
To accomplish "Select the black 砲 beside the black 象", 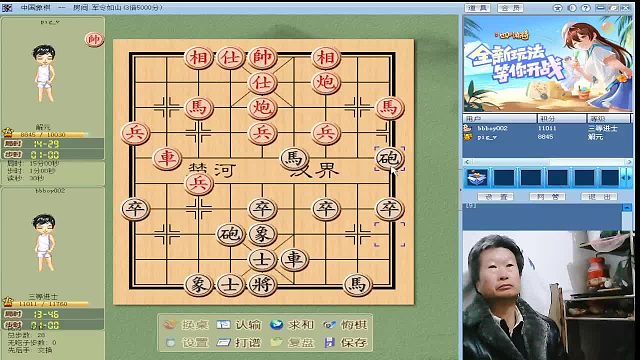I will (x=230, y=234).
